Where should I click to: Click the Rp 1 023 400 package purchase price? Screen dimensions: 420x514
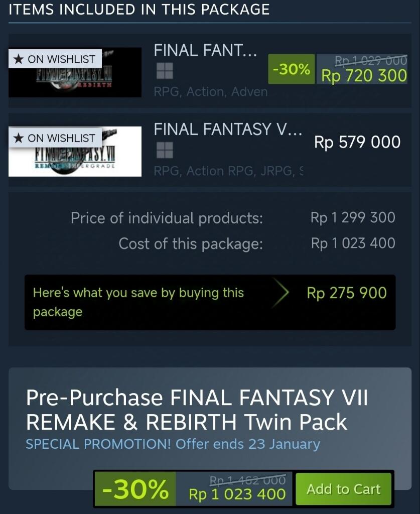pos(237,494)
